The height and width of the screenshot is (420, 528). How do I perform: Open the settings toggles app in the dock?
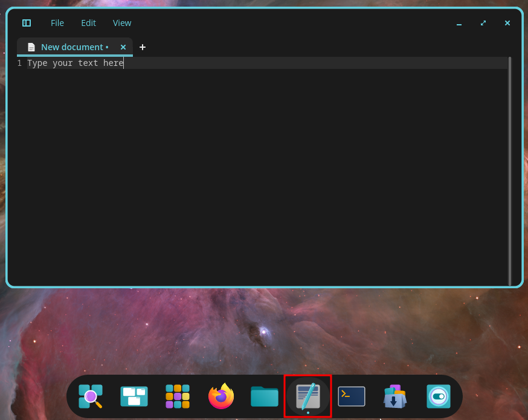pyautogui.click(x=439, y=396)
